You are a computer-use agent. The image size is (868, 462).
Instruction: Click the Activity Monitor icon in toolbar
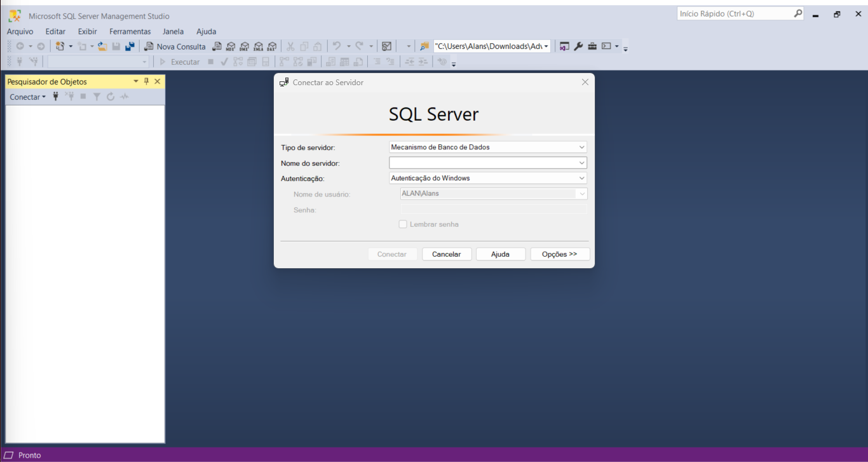tap(386, 46)
